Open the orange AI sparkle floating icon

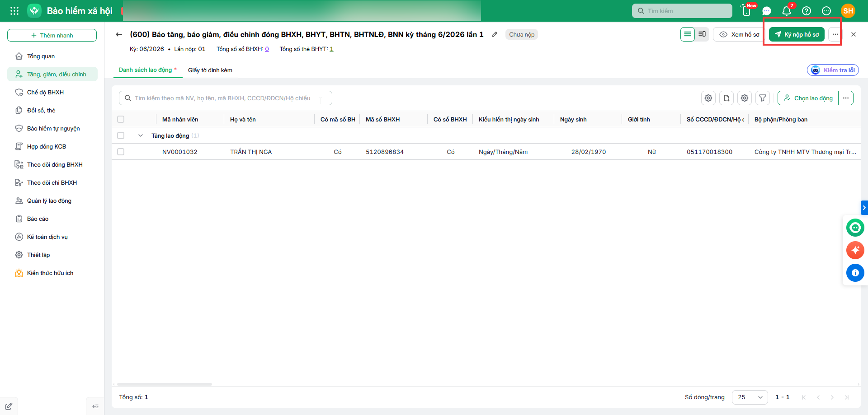855,250
